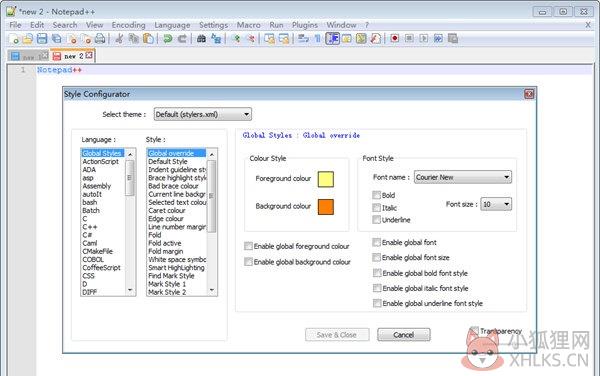Screen dimensions: 600x376
Task: Undo last action with toolbar icon
Action: pos(167,39)
